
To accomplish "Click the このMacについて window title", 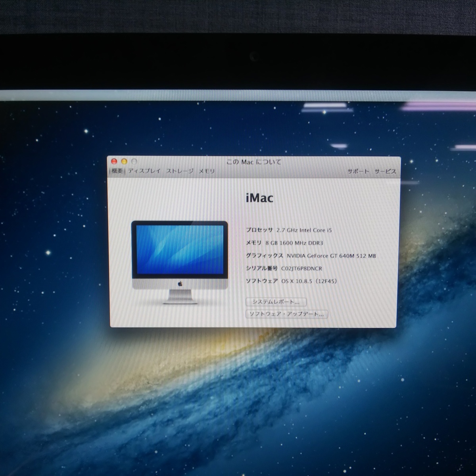I will (x=254, y=162).
